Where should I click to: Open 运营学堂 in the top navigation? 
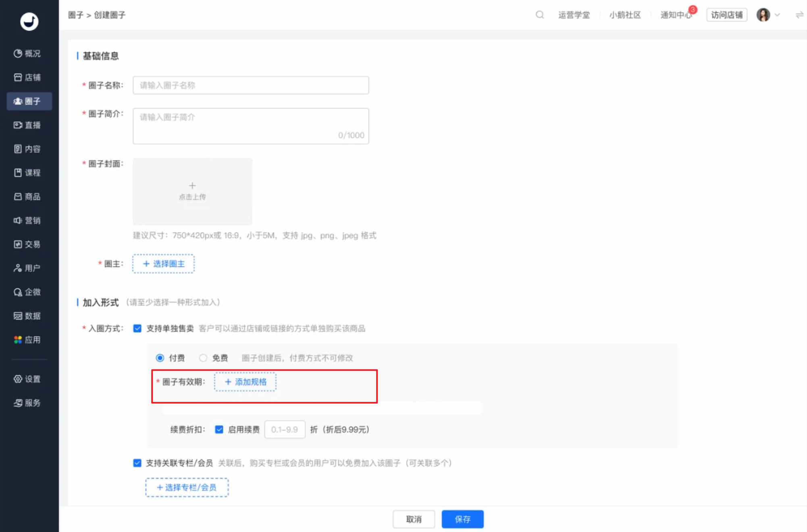(x=574, y=15)
